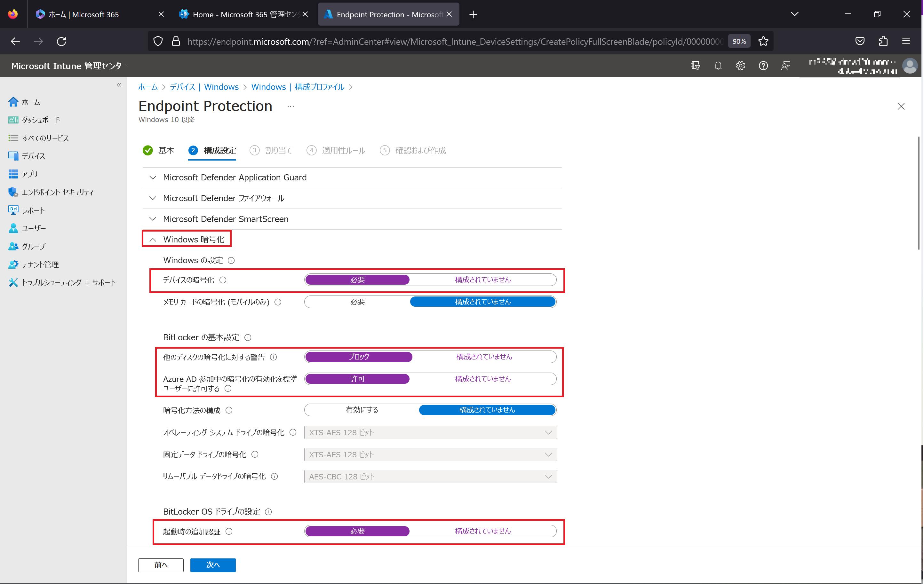Go to the 適用性ルール wizard step
This screenshot has width=924, height=584.
click(x=336, y=150)
